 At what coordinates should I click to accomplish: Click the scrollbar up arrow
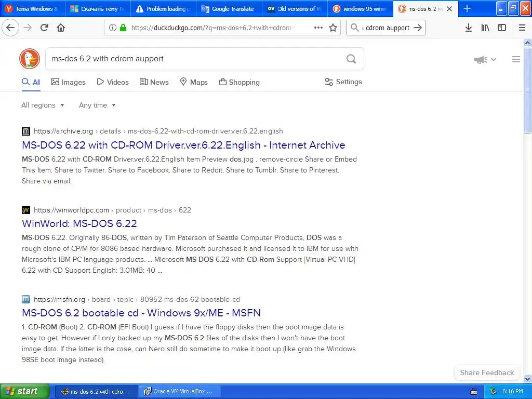click(527, 43)
